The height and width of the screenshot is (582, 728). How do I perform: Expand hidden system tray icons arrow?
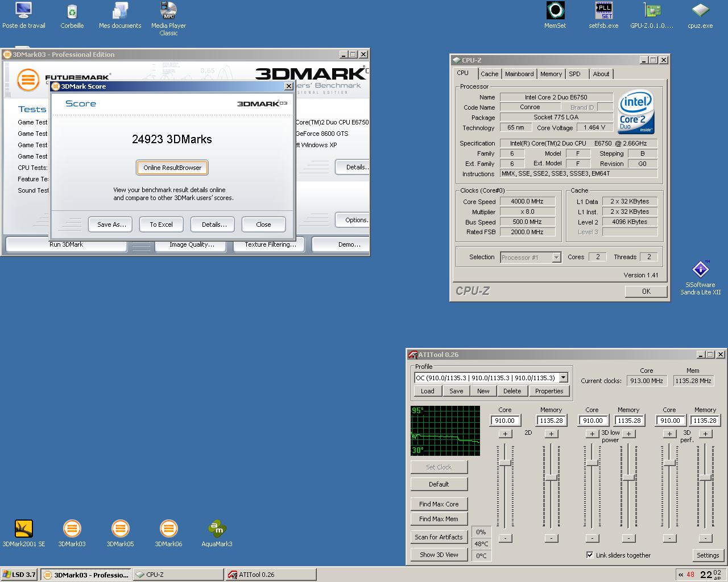pos(680,575)
